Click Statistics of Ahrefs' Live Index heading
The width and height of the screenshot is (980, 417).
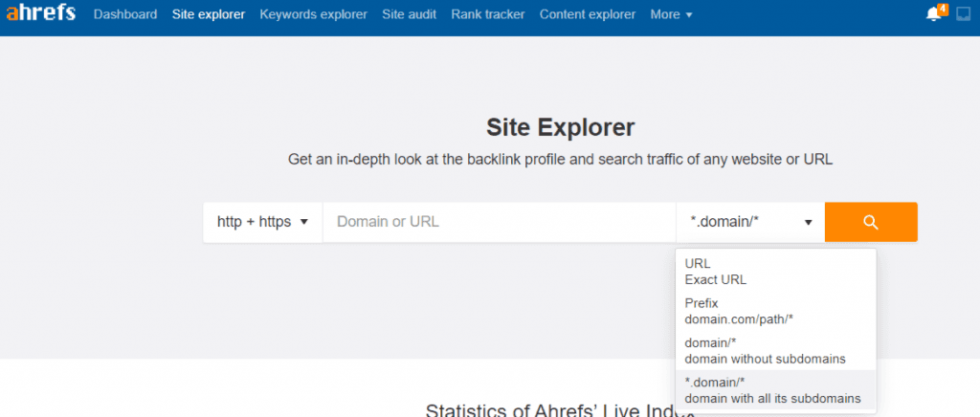coord(560,410)
